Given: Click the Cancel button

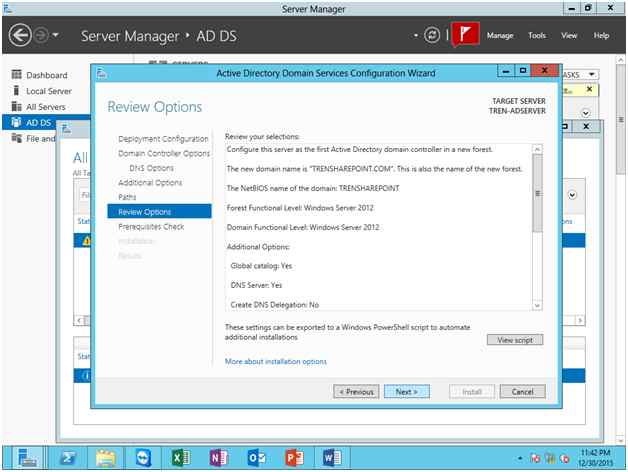Looking at the screenshot, I should [522, 392].
